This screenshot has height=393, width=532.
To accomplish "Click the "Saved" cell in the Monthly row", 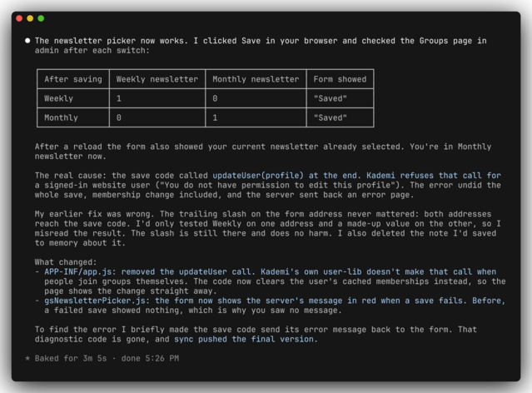I will (x=340, y=117).
